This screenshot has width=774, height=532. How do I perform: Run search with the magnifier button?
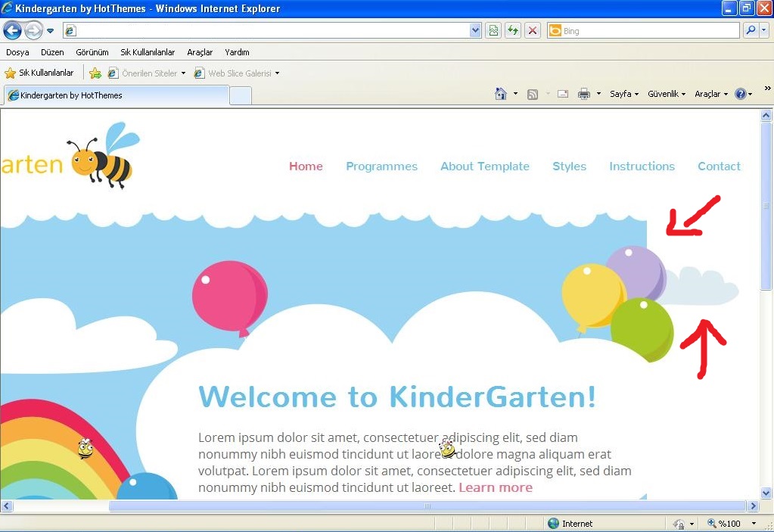[x=751, y=30]
